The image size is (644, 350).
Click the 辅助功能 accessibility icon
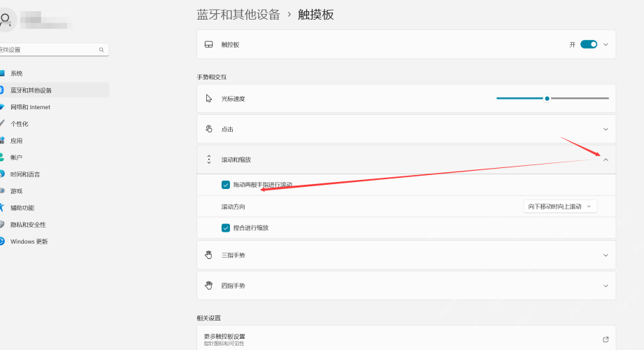pyautogui.click(x=2, y=208)
